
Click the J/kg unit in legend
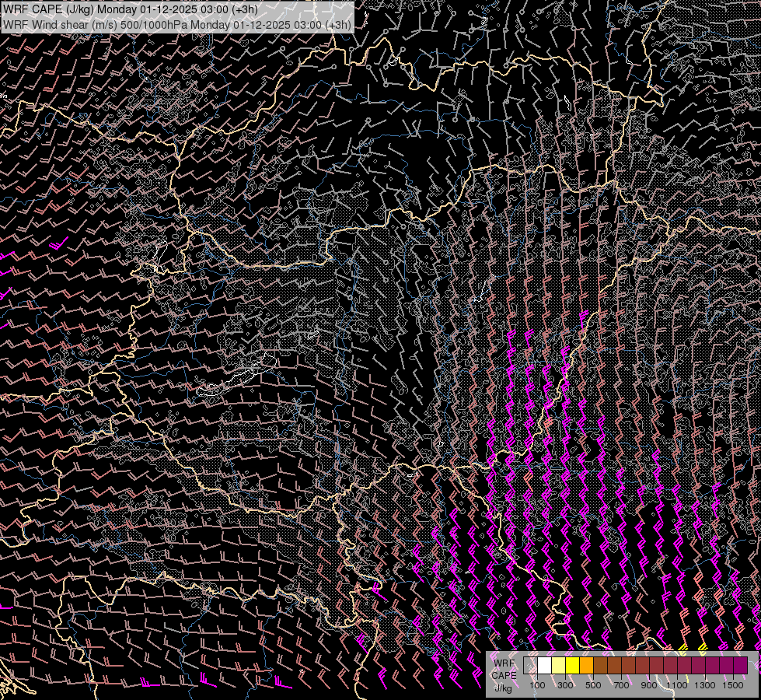[x=503, y=688]
